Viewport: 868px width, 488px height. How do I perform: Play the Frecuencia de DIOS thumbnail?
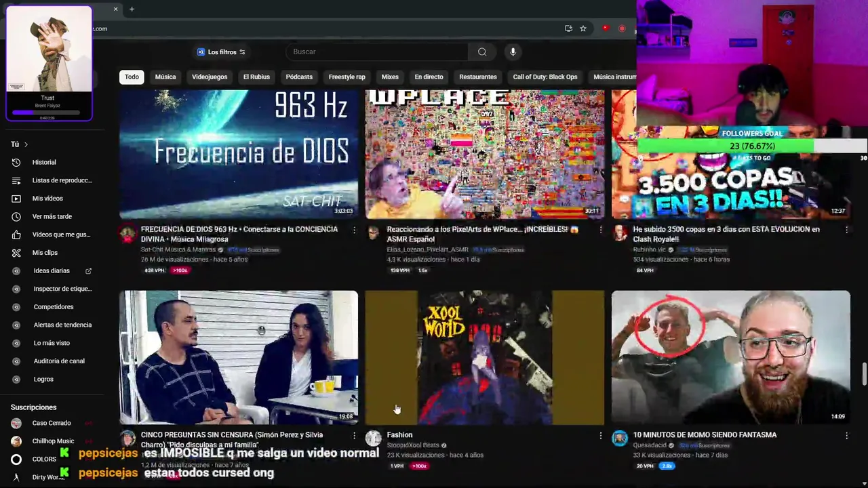tap(239, 154)
